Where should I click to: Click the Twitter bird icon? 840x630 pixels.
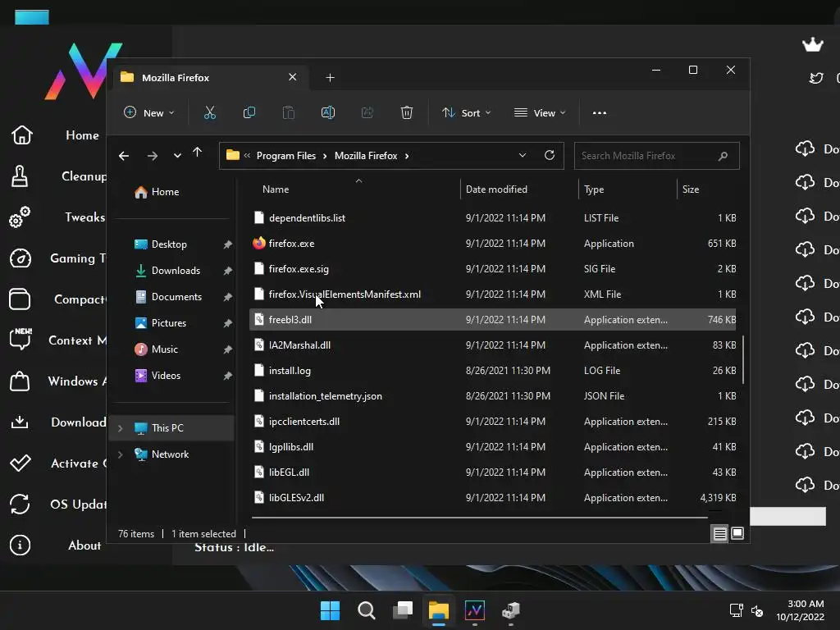tap(816, 78)
